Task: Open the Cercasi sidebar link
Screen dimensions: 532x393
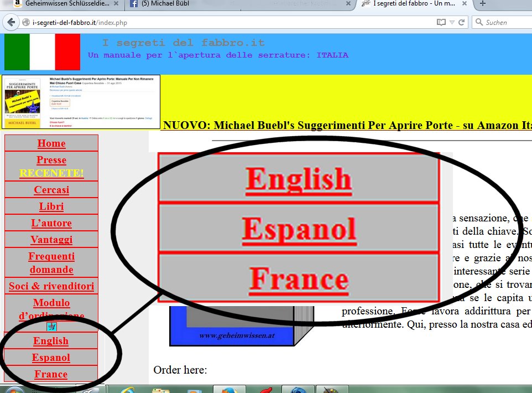Action: 51,189
